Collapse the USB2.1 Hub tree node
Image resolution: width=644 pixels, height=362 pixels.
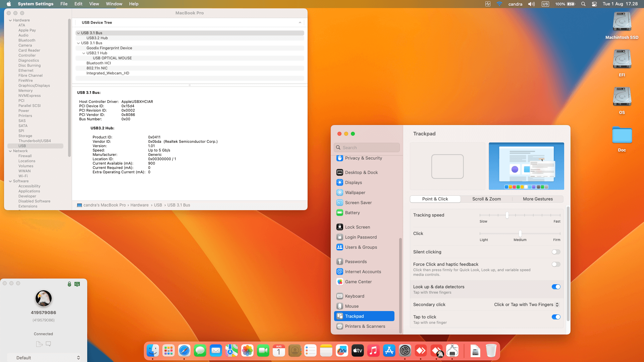click(84, 53)
